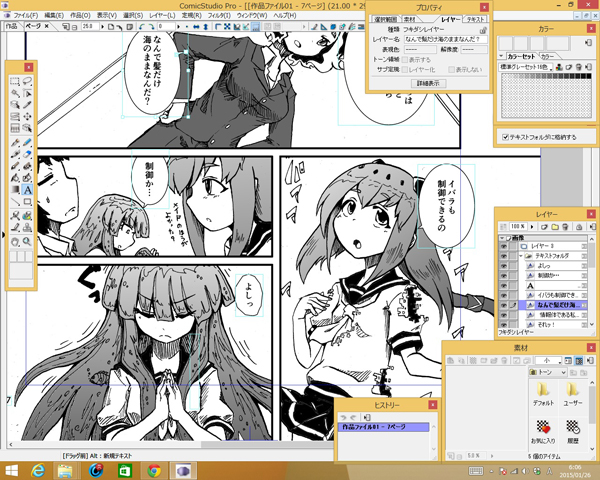This screenshot has width=600, height=480.
Task: Select the eraser tool
Action: click(27, 154)
